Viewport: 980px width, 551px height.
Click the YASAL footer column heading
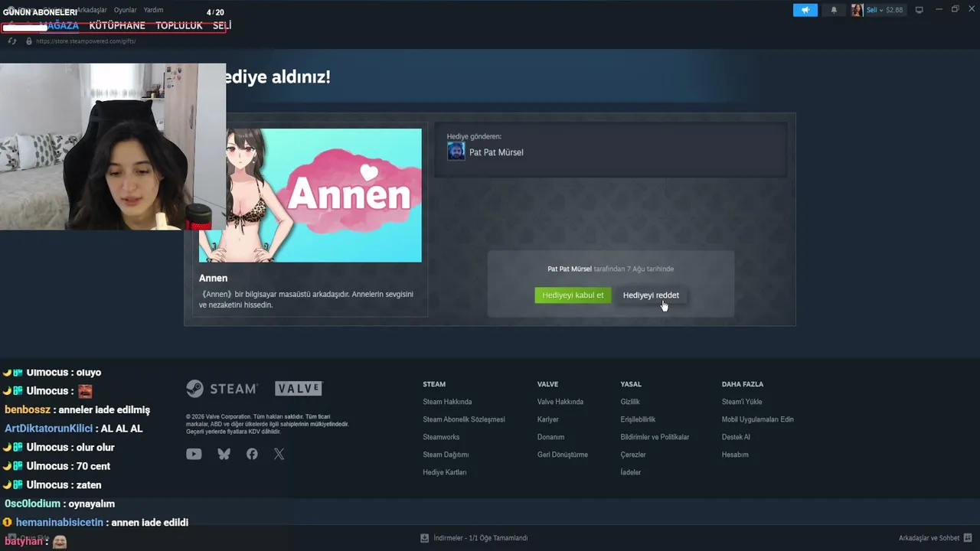click(x=631, y=384)
